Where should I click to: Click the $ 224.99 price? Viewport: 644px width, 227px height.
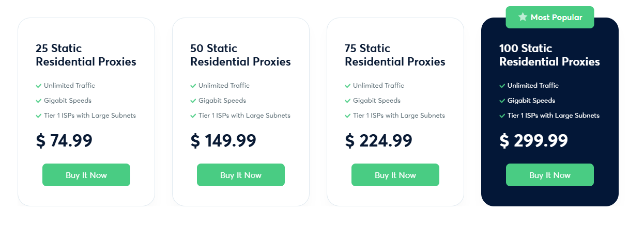(x=378, y=140)
